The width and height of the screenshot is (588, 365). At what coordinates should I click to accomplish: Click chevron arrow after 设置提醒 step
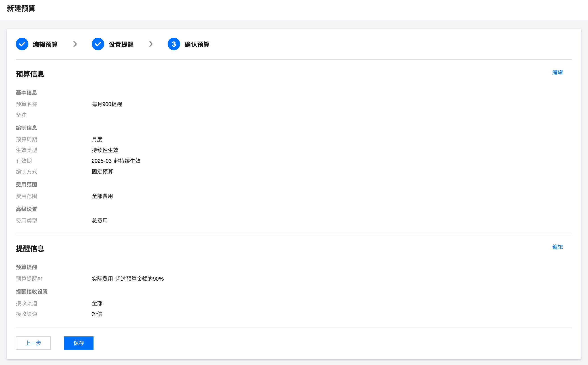click(151, 44)
